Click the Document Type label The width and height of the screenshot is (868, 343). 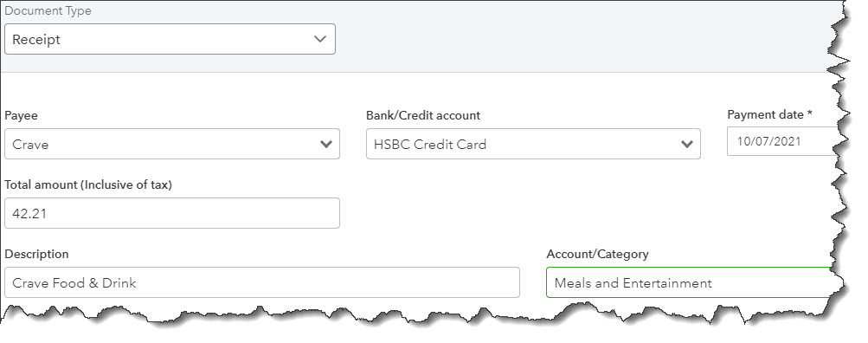[48, 10]
